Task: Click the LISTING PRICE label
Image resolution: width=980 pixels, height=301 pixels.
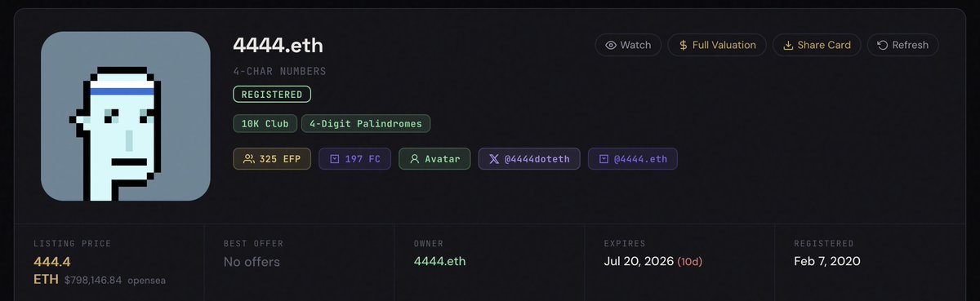Action: 72,243
